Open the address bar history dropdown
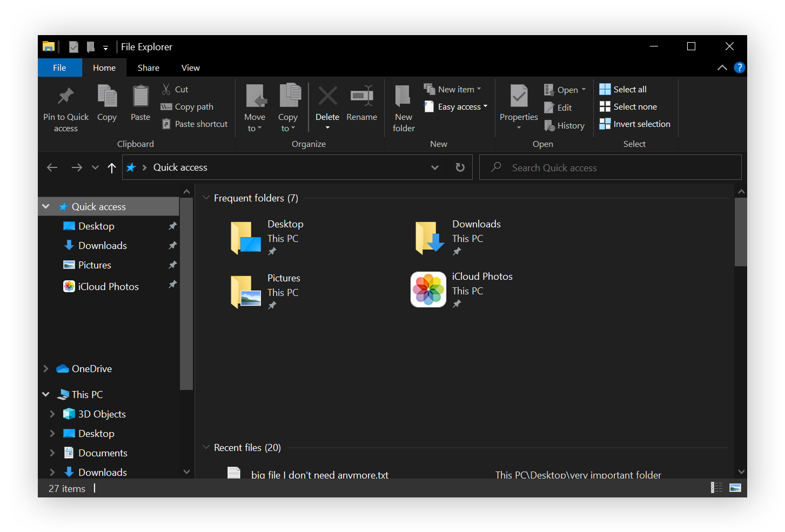Screen dimensions: 785x532 [x=435, y=167]
